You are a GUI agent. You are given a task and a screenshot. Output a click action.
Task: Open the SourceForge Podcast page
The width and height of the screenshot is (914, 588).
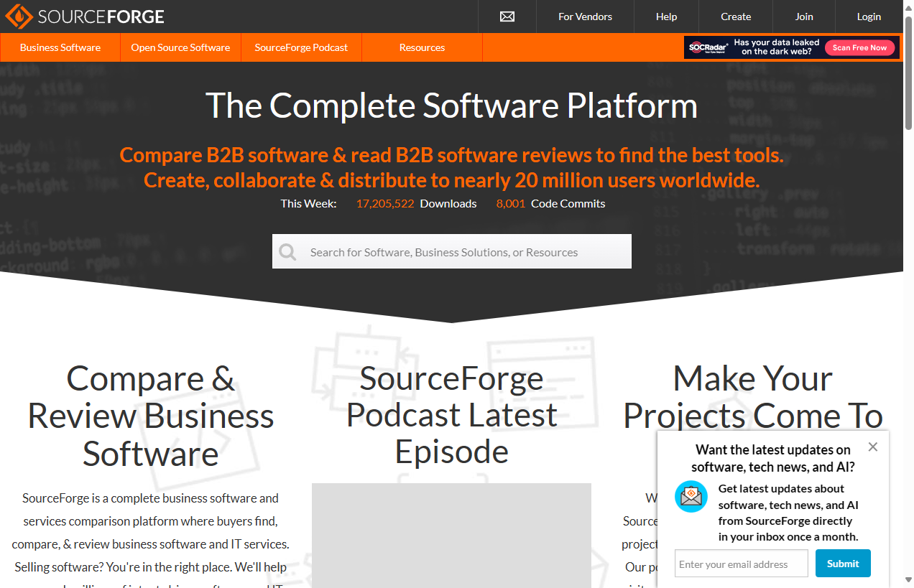point(301,47)
